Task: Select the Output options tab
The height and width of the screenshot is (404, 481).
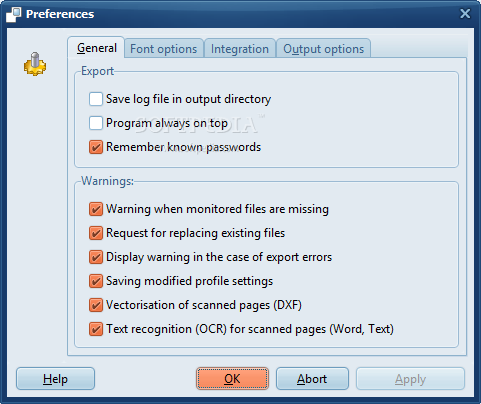Action: tap(323, 49)
